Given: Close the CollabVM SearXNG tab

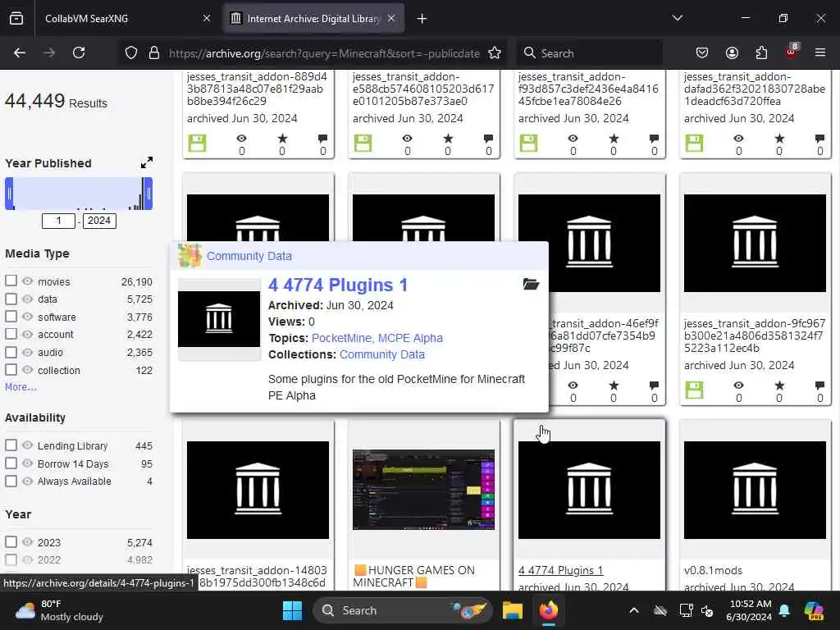Looking at the screenshot, I should click(207, 18).
